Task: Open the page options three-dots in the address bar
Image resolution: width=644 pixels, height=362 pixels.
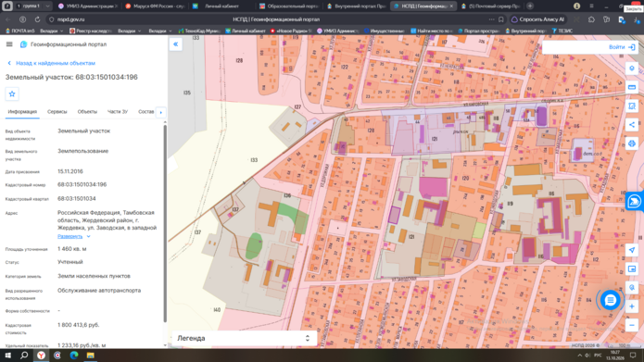Action: point(492,19)
